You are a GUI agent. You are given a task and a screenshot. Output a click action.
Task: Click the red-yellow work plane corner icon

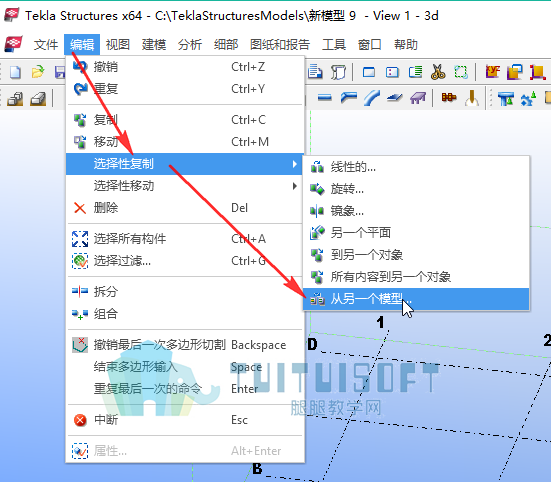(x=538, y=72)
